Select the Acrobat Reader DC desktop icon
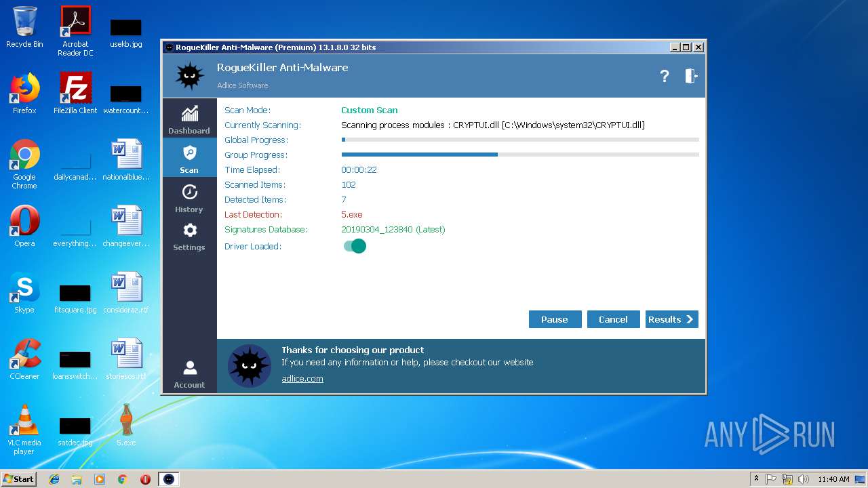This screenshot has width=868, height=488. [75, 31]
